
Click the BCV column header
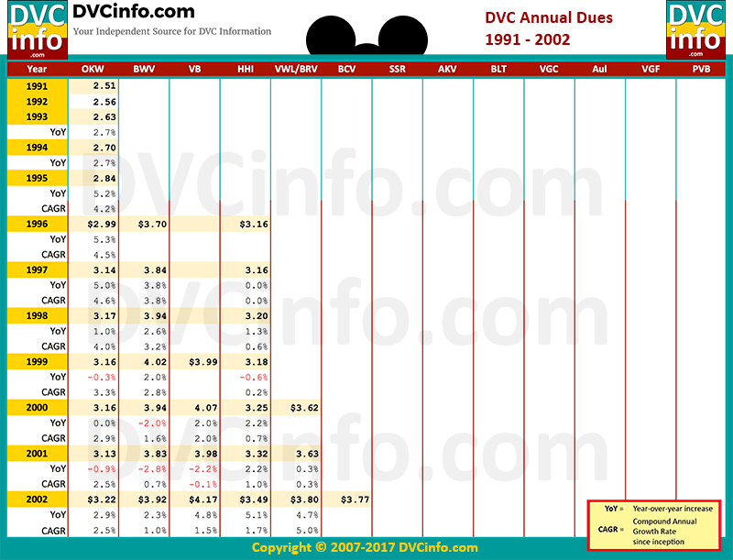(x=346, y=69)
